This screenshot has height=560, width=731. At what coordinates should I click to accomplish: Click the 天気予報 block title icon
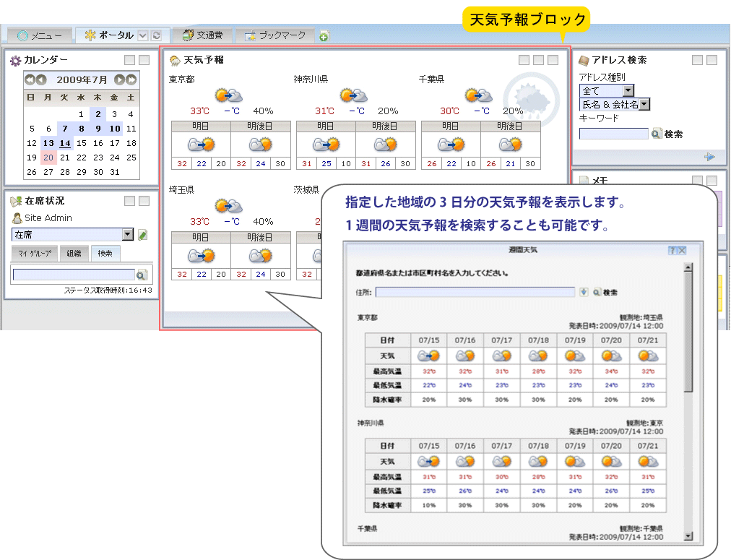point(175,60)
